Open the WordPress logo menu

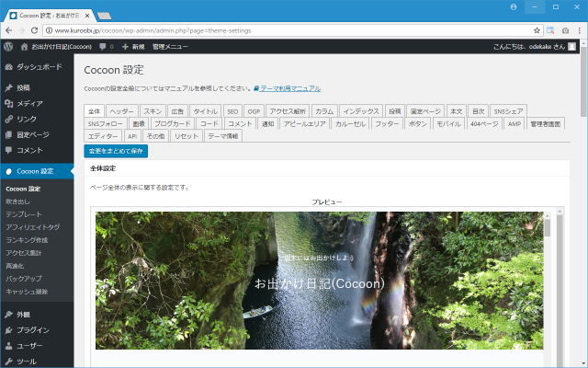coord(8,47)
